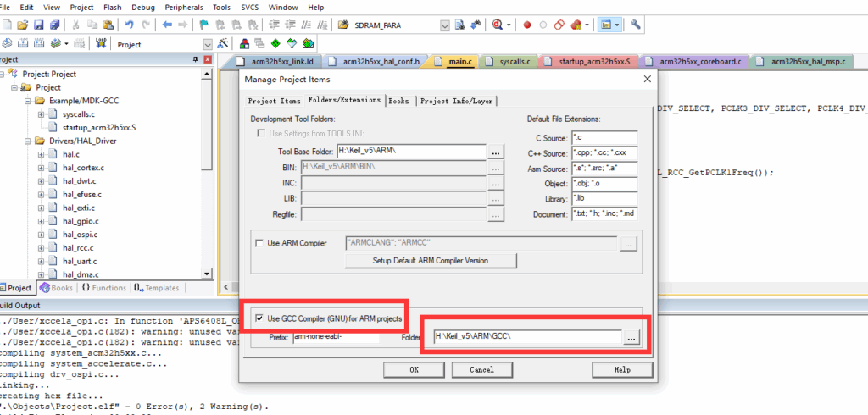Collapse the Project: Project root node
868x415 pixels.
(2, 75)
